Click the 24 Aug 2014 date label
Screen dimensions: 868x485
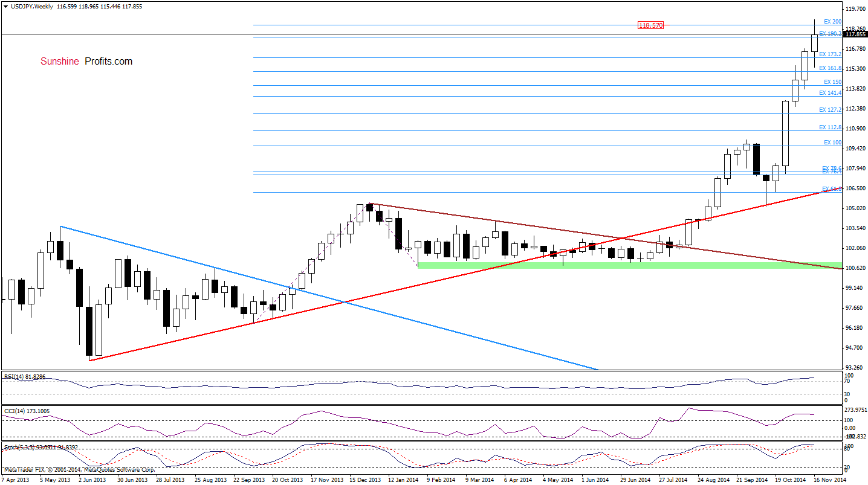click(x=713, y=481)
